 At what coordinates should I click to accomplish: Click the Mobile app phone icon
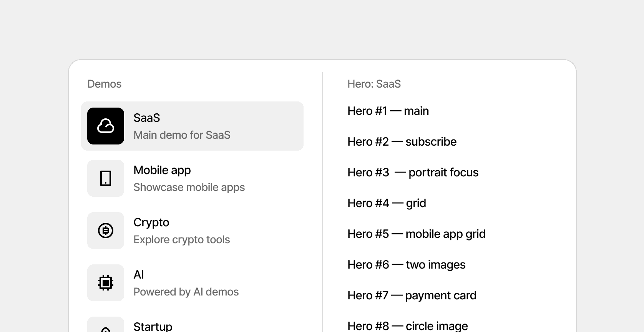click(106, 178)
